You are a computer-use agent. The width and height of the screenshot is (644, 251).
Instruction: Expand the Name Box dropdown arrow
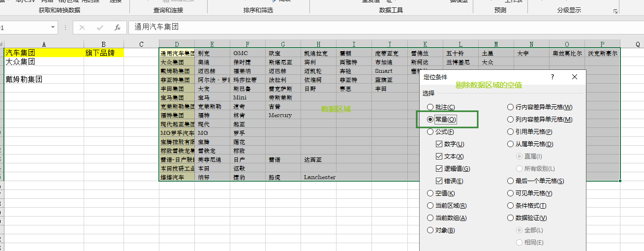point(53,28)
